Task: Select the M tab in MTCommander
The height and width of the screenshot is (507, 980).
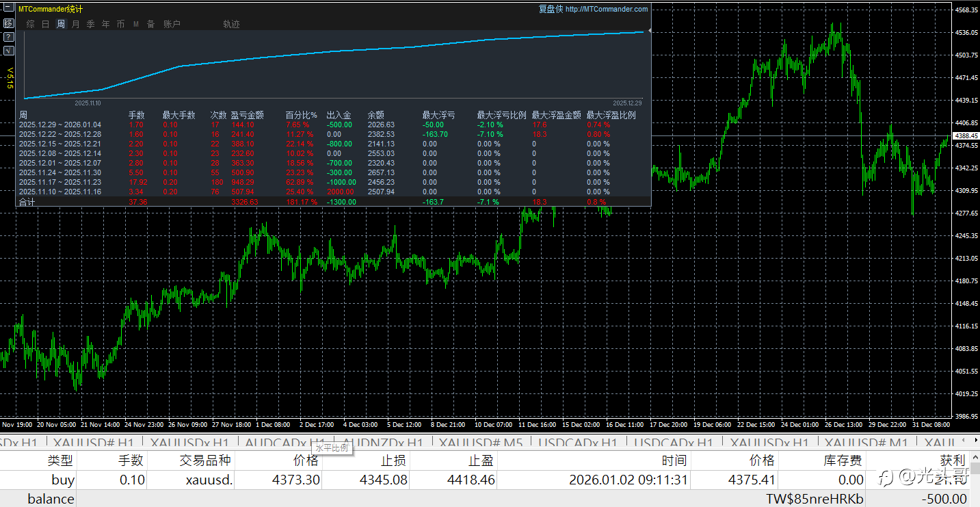Action: pyautogui.click(x=135, y=25)
